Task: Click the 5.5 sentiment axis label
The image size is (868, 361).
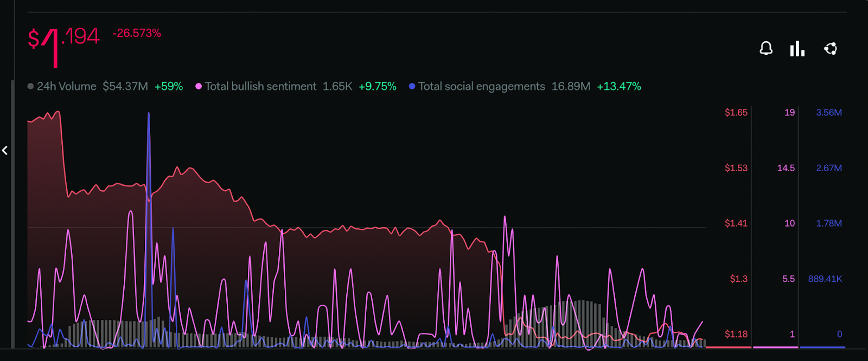Action: click(788, 279)
